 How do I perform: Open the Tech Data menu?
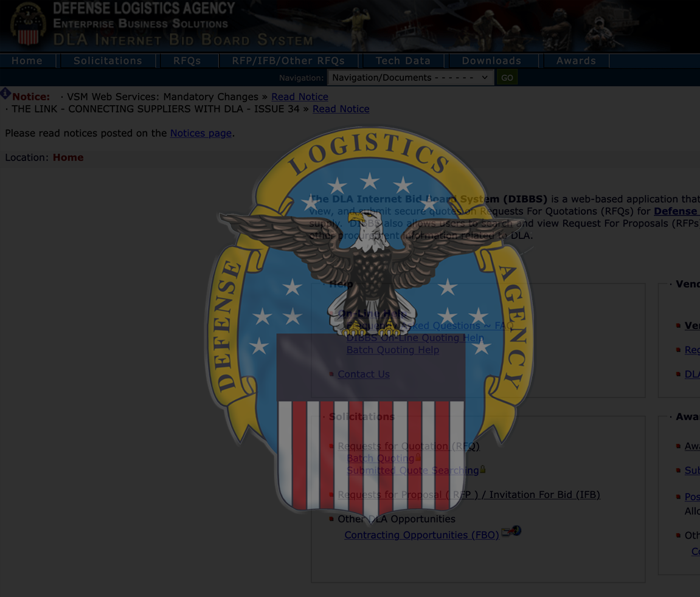point(403,61)
